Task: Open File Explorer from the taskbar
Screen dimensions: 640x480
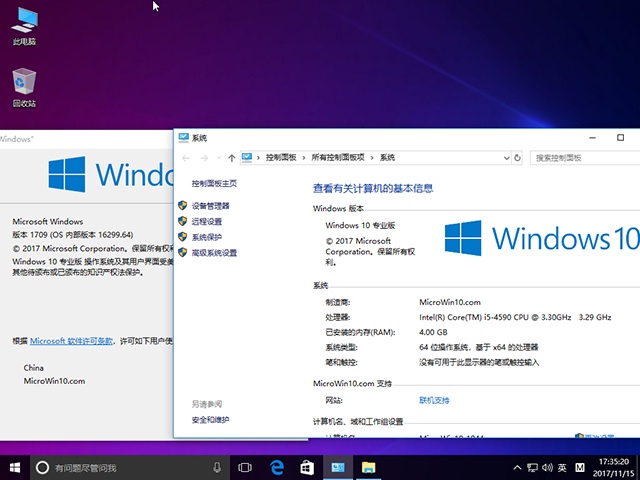Action: point(368,467)
